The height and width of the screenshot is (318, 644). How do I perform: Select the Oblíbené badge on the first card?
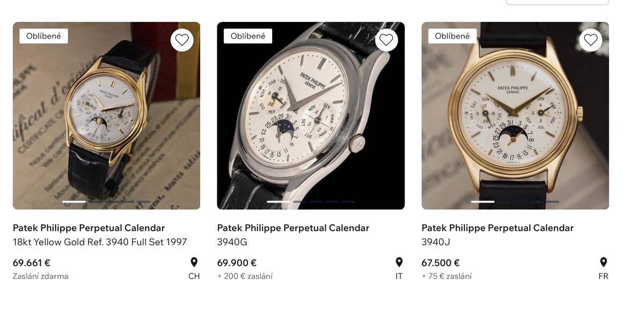[43, 35]
